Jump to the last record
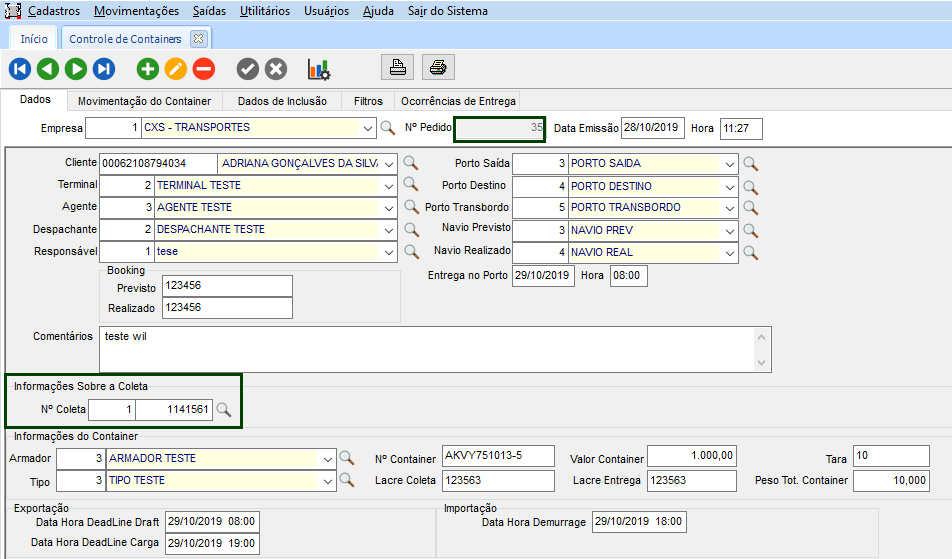This screenshot has height=559, width=952. tap(104, 69)
